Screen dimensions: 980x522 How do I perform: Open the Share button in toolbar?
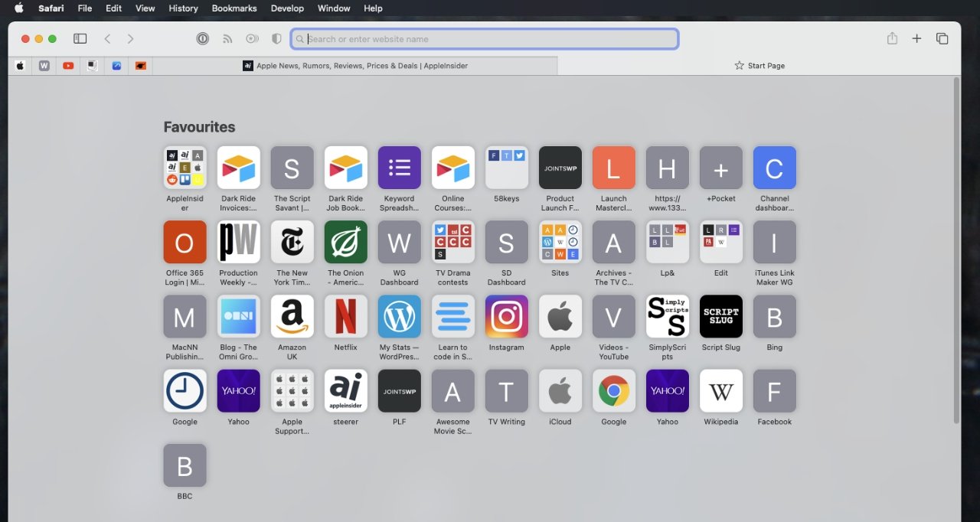point(892,38)
